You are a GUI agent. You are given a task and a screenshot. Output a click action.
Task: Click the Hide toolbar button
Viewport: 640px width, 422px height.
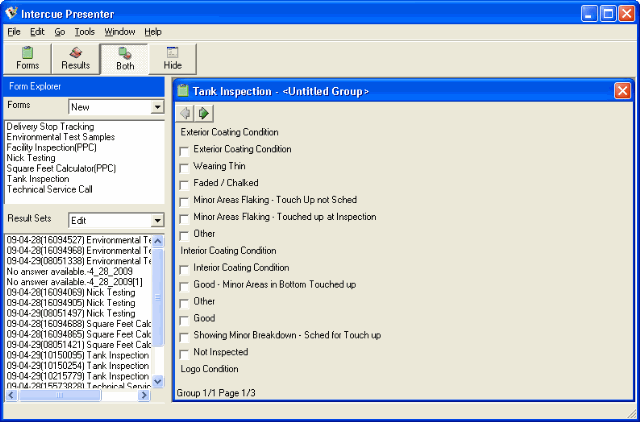[173, 59]
